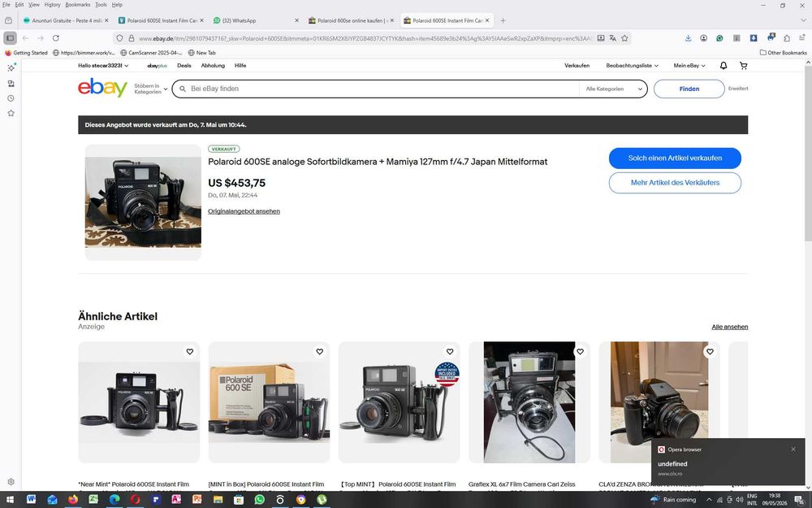Bookmark this page with the star icon
The image size is (812, 508).
624,38
